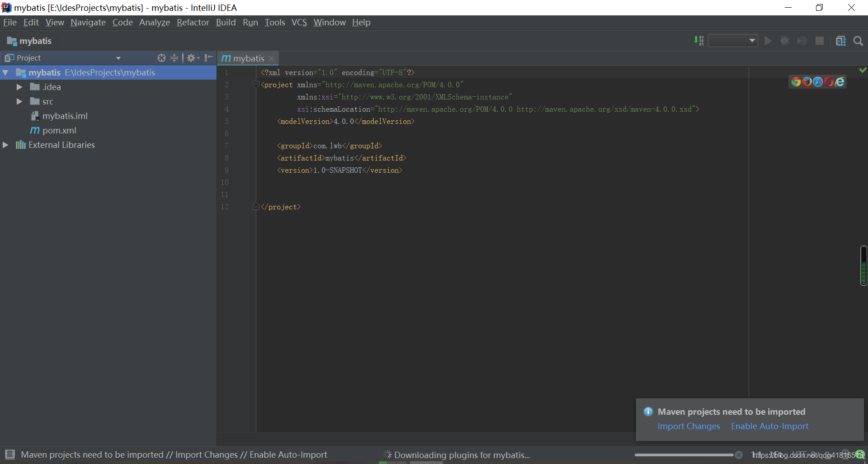The image size is (868, 464).
Task: Open the Navigate menu
Action: (88, 22)
